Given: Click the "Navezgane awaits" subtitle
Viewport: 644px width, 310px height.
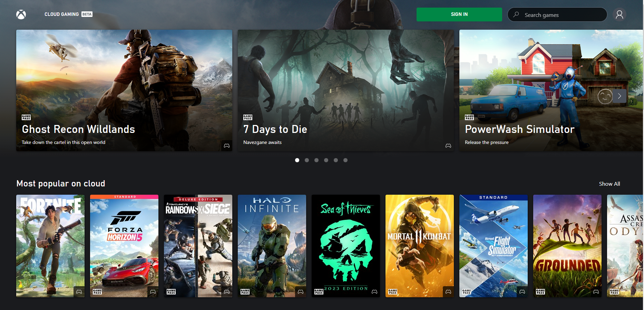Looking at the screenshot, I should [262, 143].
